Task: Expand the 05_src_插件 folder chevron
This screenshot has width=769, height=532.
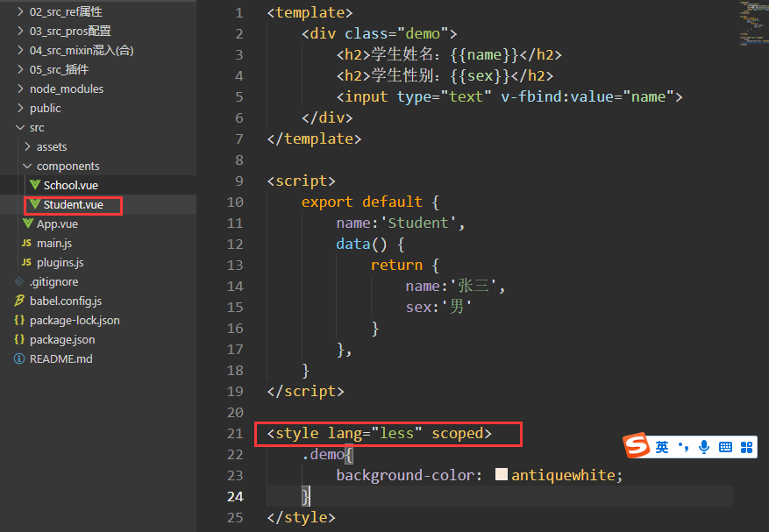Action: 20,69
